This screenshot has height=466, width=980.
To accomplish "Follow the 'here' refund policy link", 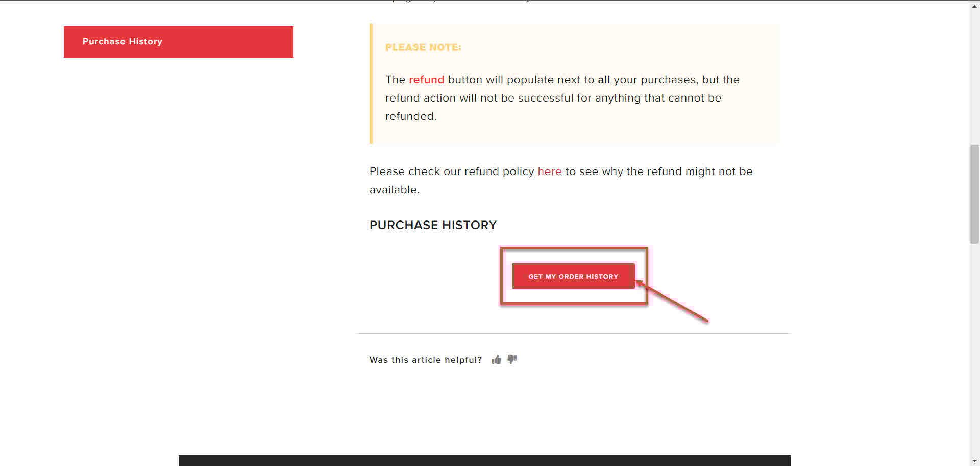I will 549,171.
